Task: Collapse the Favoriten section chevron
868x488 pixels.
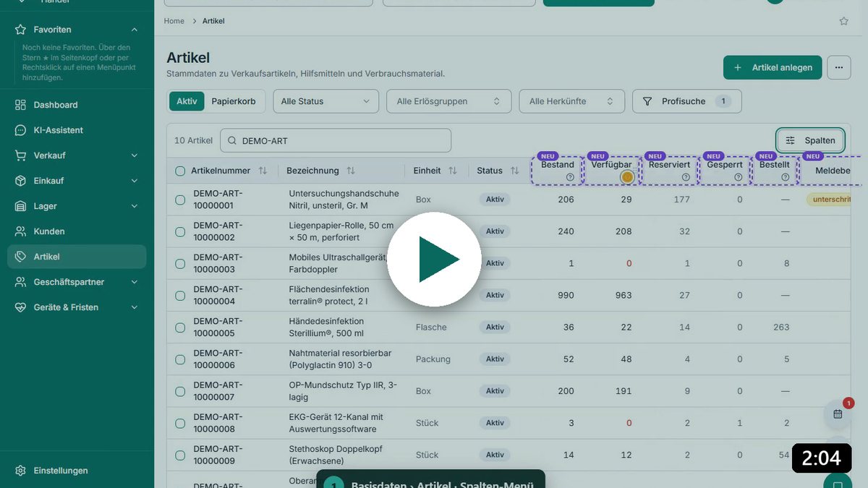Action: pos(135,30)
